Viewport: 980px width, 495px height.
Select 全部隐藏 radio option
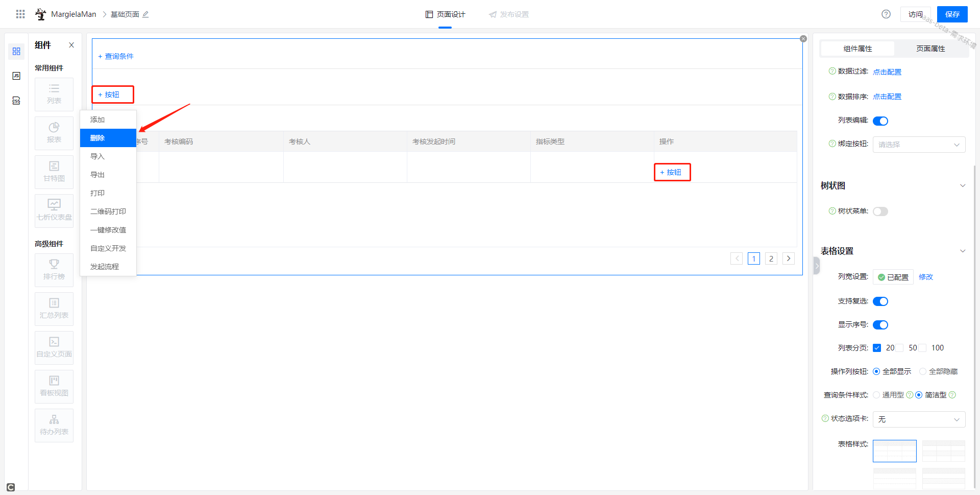coord(923,371)
